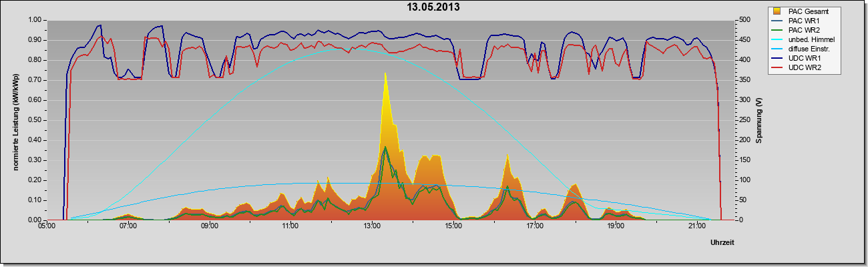Select the PAC WR1 legend entry
The height and width of the screenshot is (267, 868).
click(804, 21)
